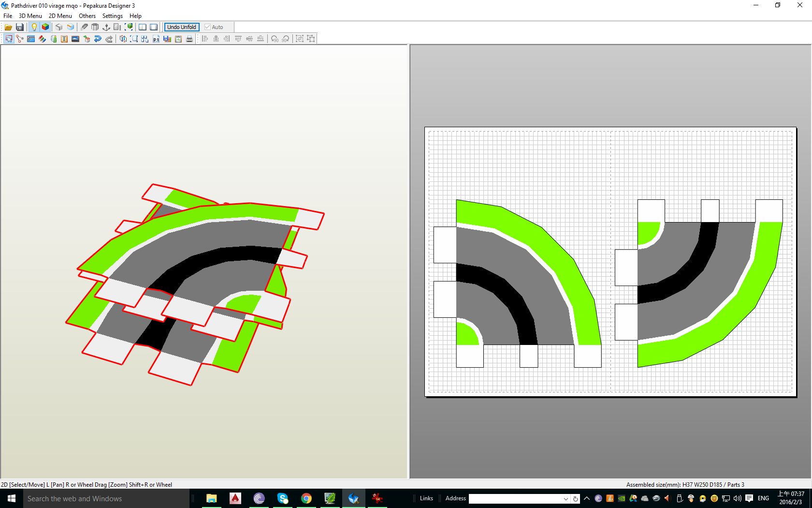Click the taskbar Address input field
The height and width of the screenshot is (508, 812).
tap(515, 498)
